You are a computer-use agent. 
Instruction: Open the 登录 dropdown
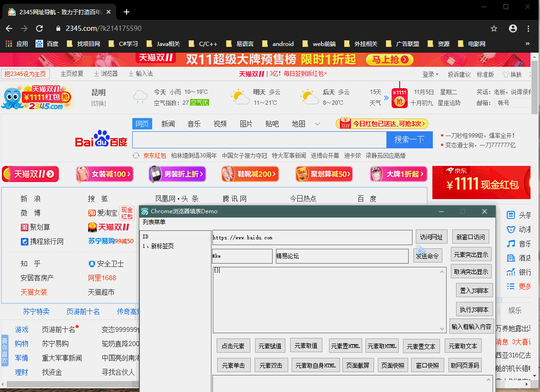430,74
